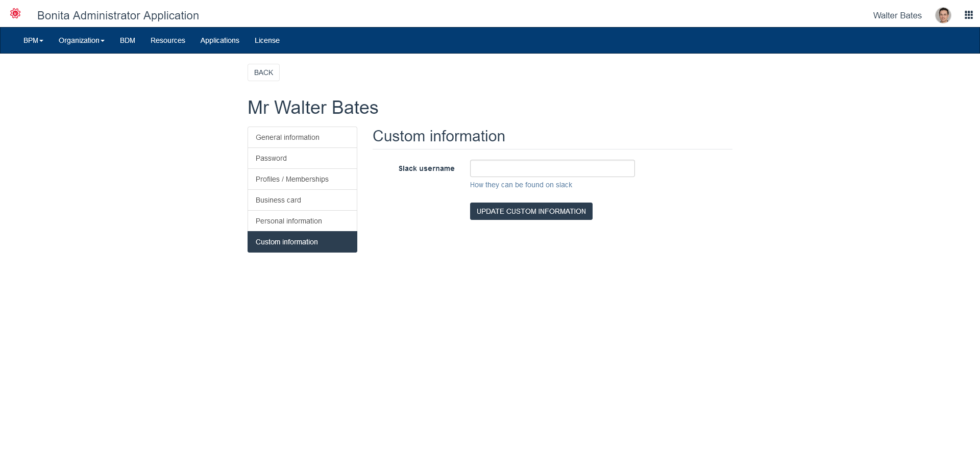
Task: Select the Custom information tab
Action: pyautogui.click(x=302, y=242)
